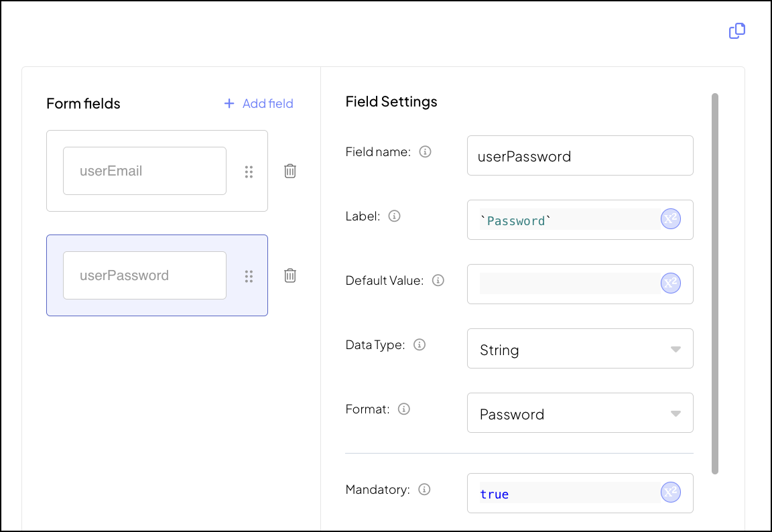Viewport: 772px width, 532px height.
Task: Click the Field name input box
Action: click(x=580, y=155)
